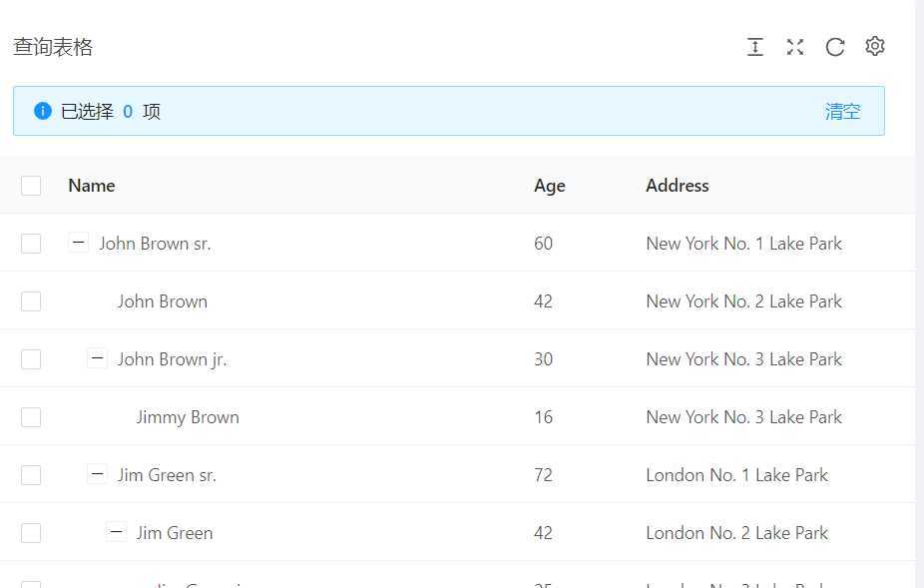924x588 pixels.
Task: Click the Age column header
Action: [x=550, y=186]
